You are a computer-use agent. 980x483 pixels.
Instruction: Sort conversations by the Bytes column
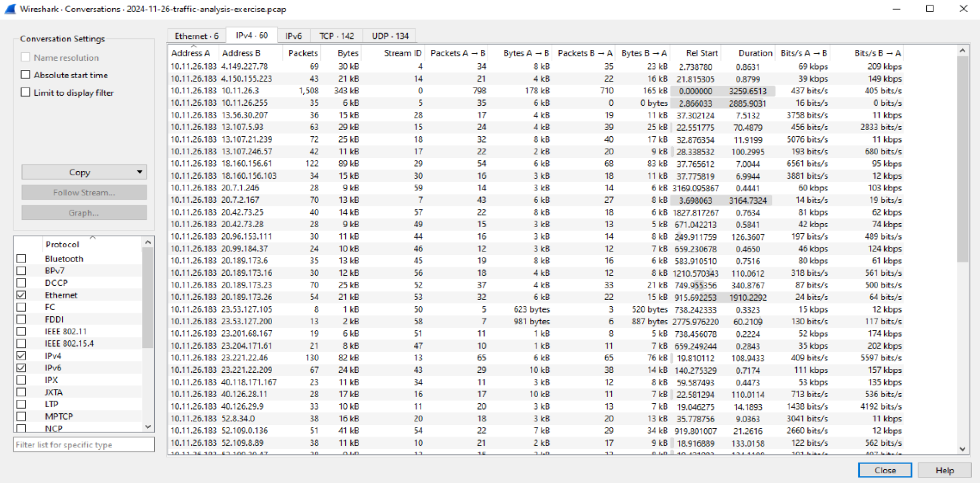[x=348, y=53]
